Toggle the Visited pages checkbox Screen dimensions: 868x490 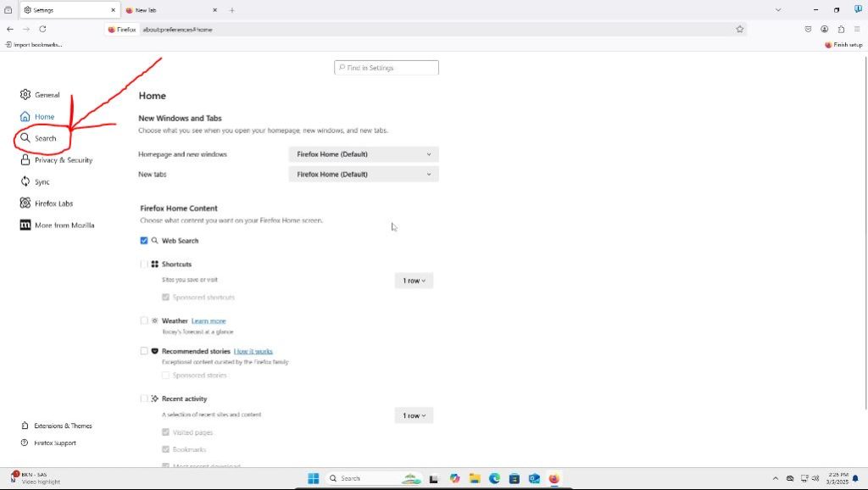(165, 432)
